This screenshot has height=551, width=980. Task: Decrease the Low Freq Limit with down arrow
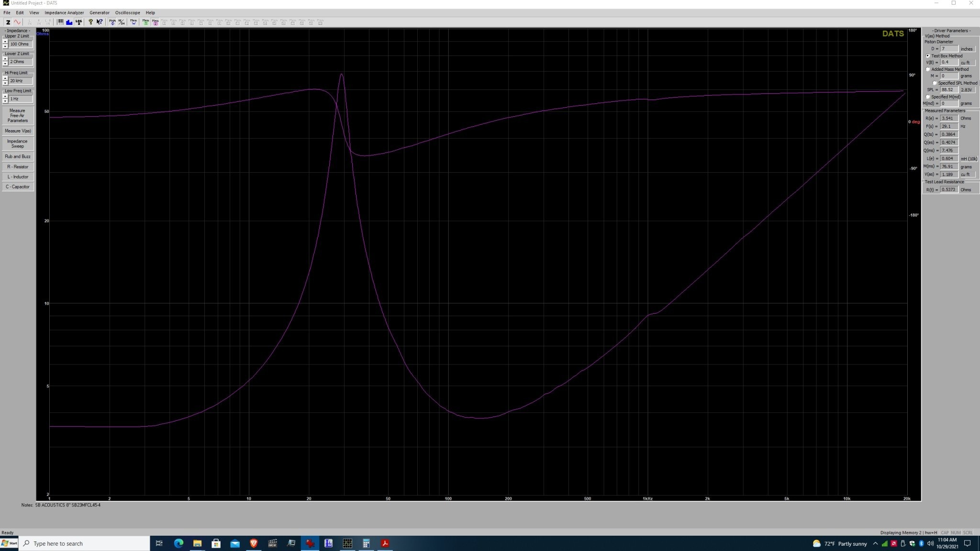[5, 101]
